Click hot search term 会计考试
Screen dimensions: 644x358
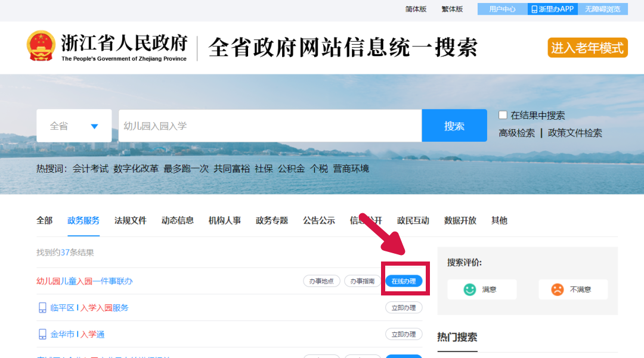91,169
